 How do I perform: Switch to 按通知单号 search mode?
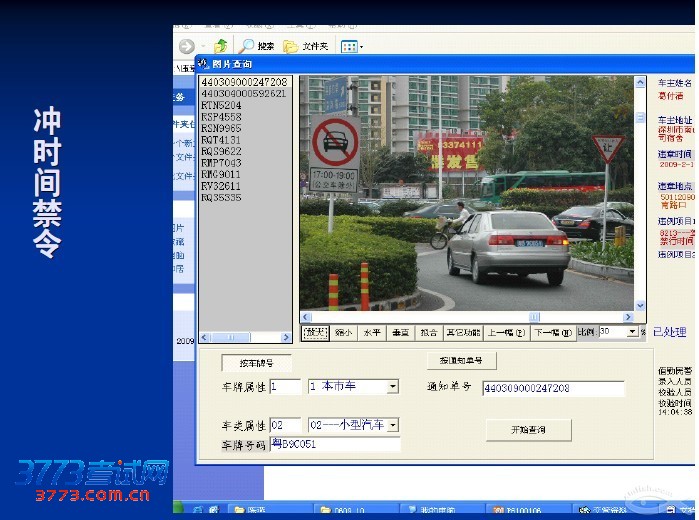point(461,361)
